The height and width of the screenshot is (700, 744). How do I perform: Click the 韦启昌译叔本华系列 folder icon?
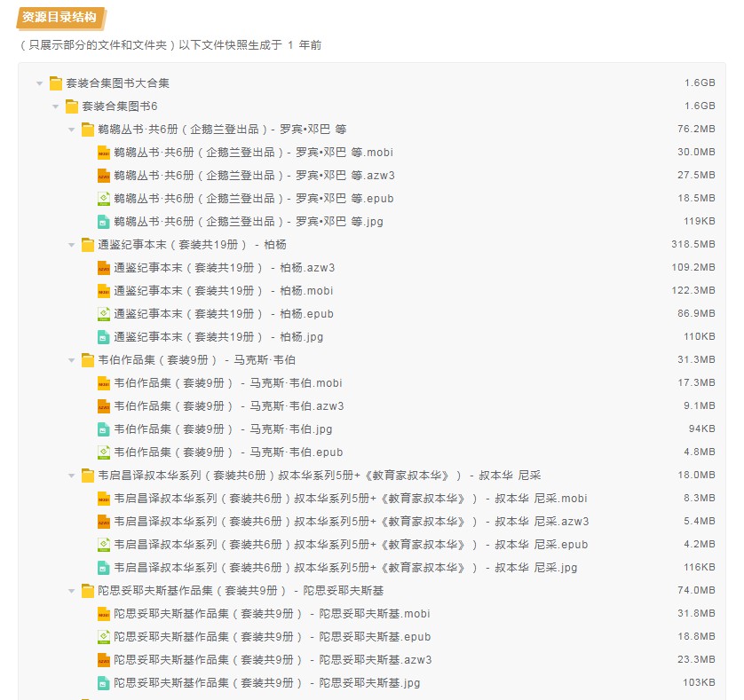(x=88, y=476)
